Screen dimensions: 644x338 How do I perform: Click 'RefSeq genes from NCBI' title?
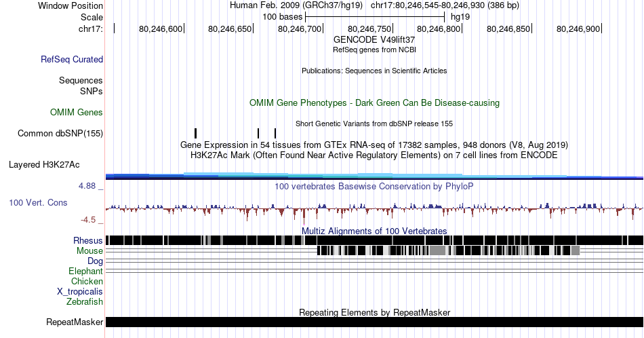pyautogui.click(x=374, y=50)
